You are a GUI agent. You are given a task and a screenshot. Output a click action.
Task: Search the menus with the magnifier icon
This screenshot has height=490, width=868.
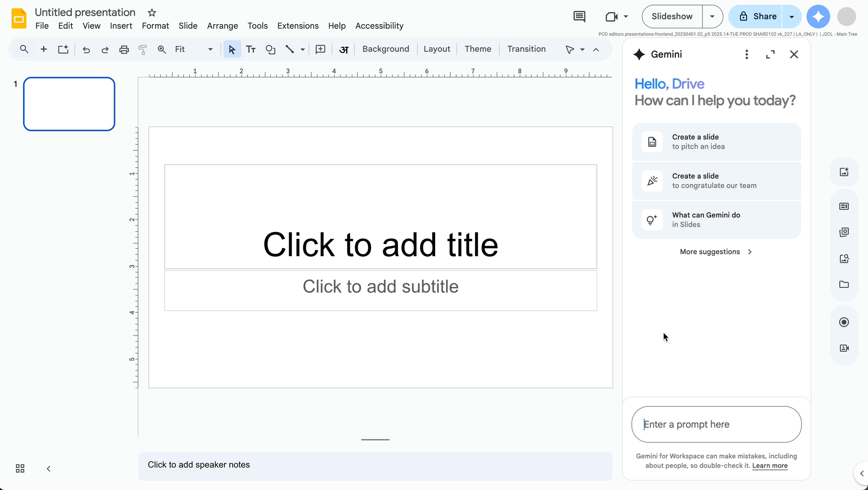[24, 49]
